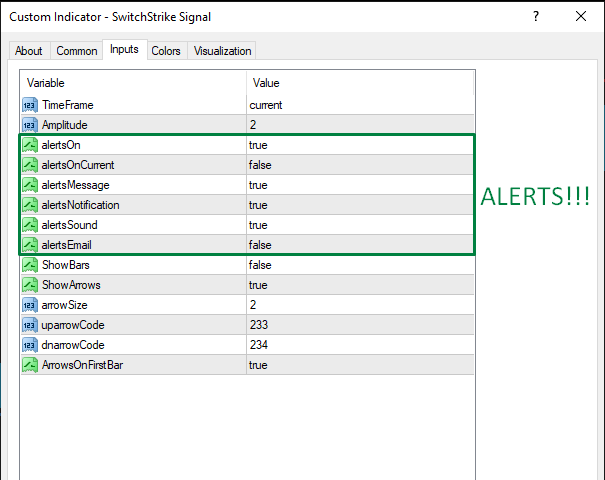Switch to the Visualization tab

pos(223,51)
